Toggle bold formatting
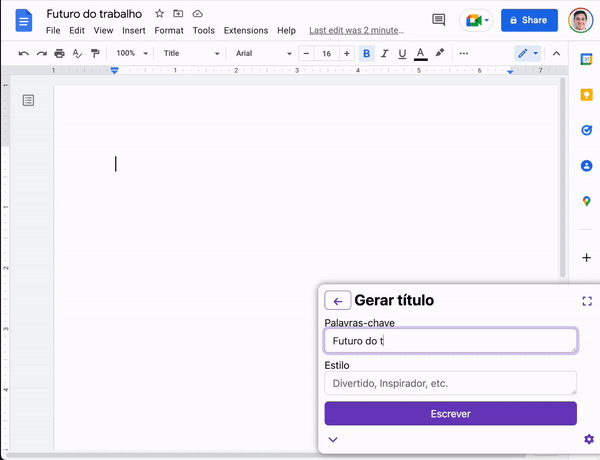 tap(367, 53)
